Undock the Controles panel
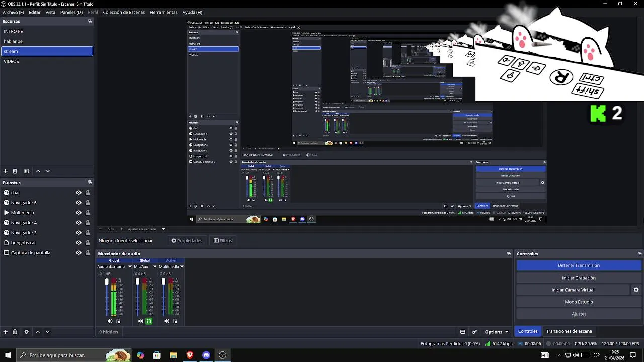The image size is (644, 362). (x=639, y=254)
